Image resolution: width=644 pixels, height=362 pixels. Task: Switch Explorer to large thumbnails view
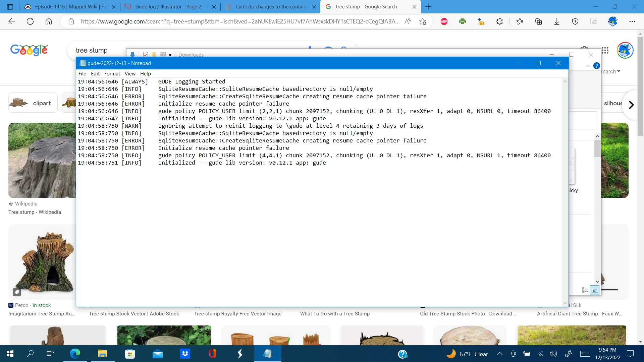coord(595,290)
